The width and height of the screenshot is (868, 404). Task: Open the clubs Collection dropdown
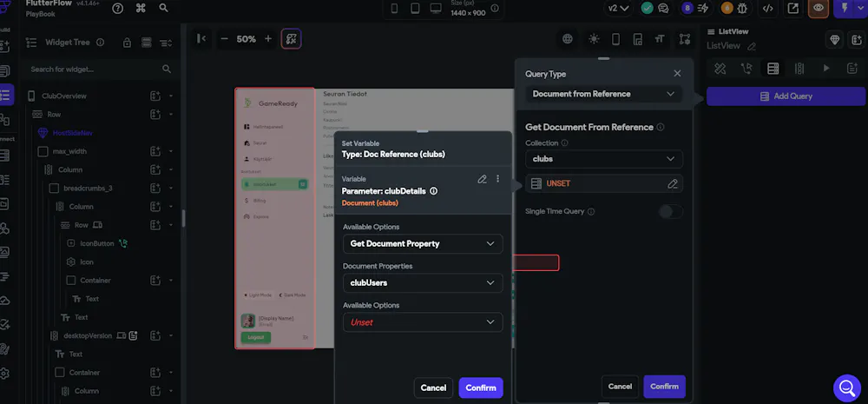(x=604, y=158)
